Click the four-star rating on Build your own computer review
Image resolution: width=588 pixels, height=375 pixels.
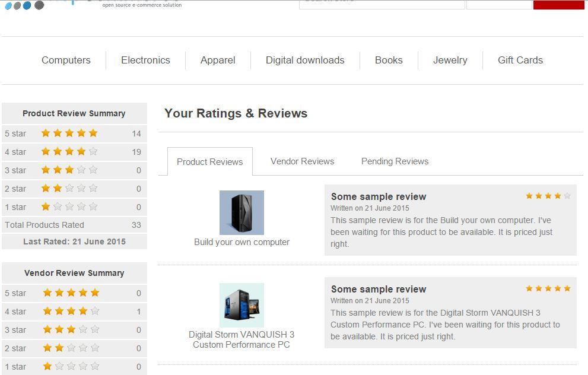point(548,196)
